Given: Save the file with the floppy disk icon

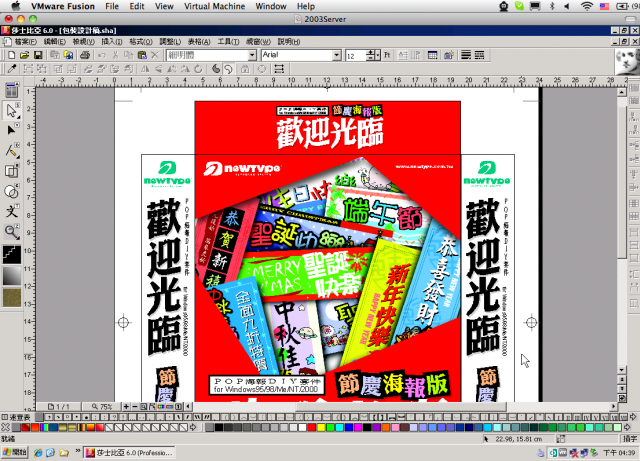Looking at the screenshot, I should (38, 55).
